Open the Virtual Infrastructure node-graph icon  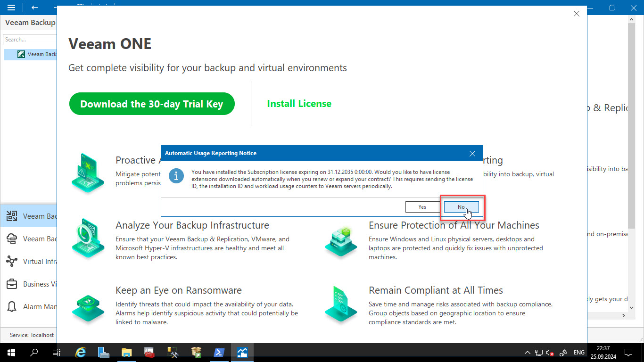(x=12, y=262)
